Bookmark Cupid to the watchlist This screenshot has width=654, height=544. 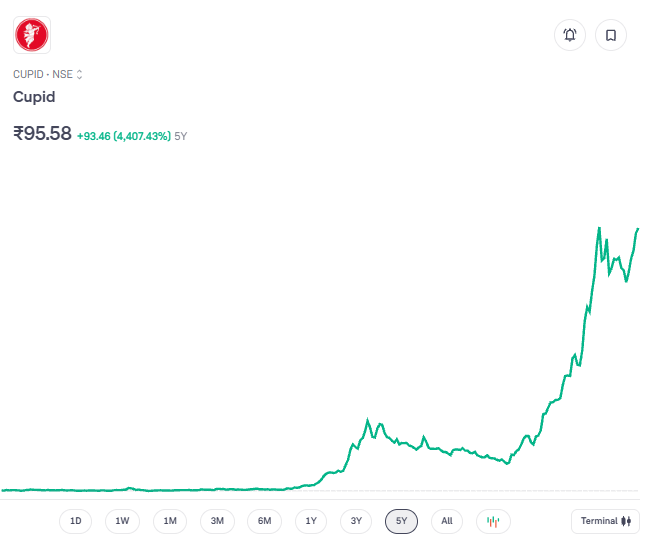coord(610,35)
